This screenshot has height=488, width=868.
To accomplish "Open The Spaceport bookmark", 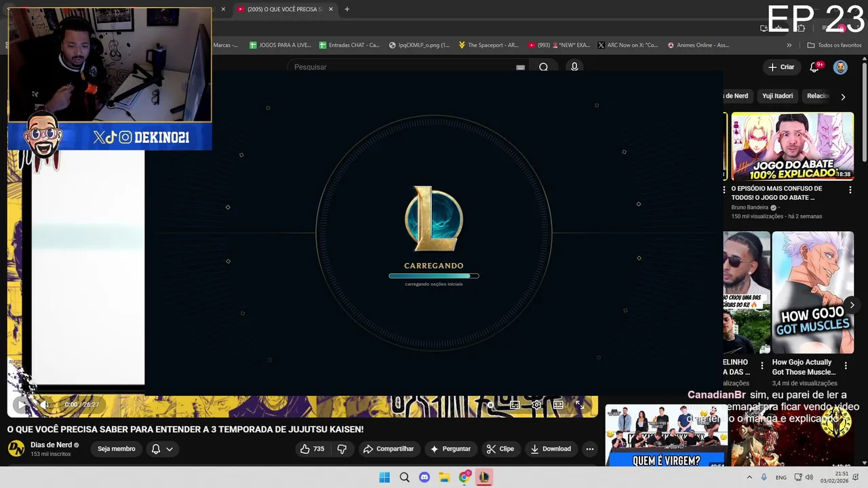I will coord(488,45).
